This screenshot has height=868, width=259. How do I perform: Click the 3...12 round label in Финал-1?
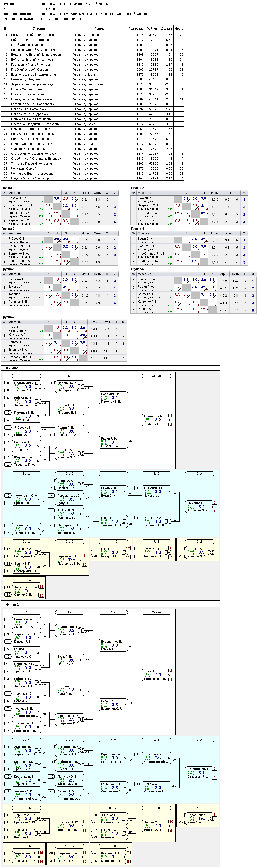tap(70, 474)
